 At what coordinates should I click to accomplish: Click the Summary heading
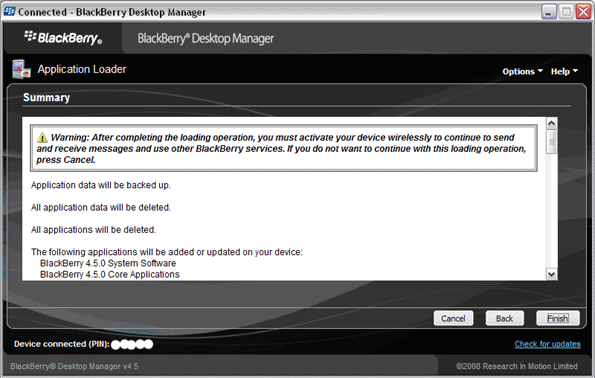click(46, 98)
